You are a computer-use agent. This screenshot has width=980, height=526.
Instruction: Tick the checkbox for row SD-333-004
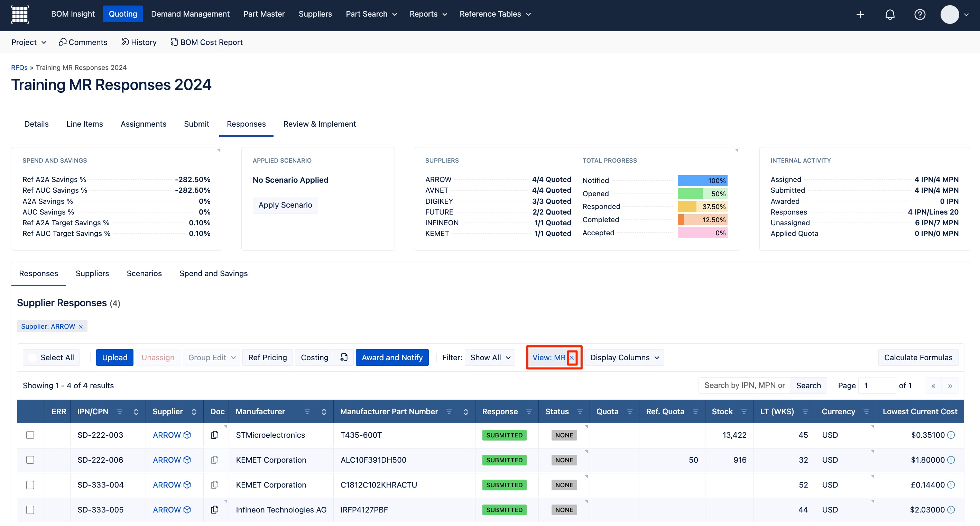(30, 484)
